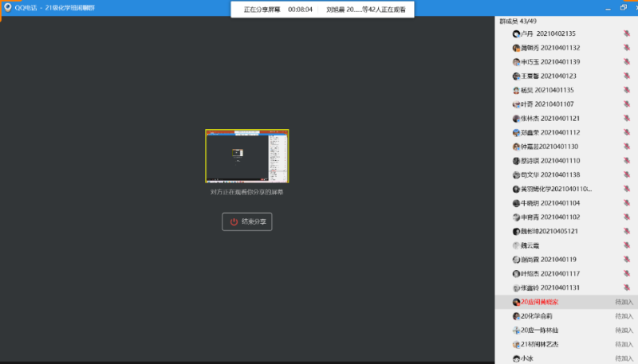Image resolution: width=638 pixels, height=364 pixels.
Task: Click 待加入 next to 20应一 member
Action: pyautogui.click(x=624, y=331)
